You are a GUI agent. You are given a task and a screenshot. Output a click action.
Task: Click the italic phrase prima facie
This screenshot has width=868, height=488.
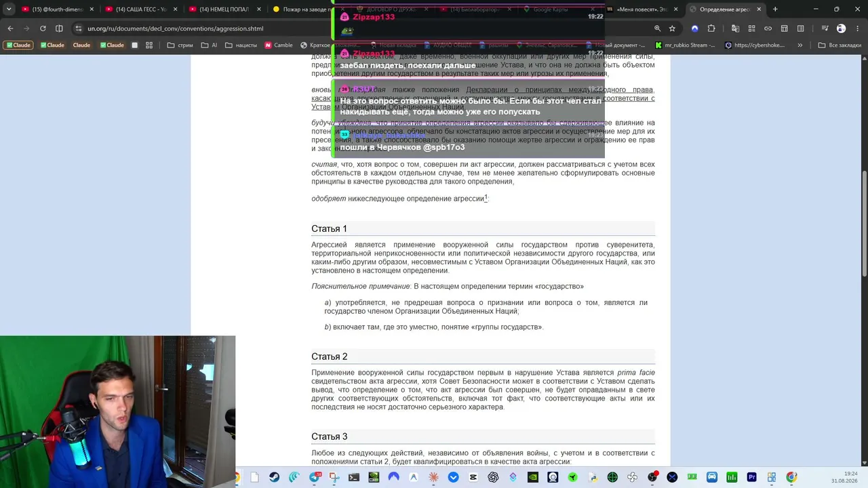(636, 373)
